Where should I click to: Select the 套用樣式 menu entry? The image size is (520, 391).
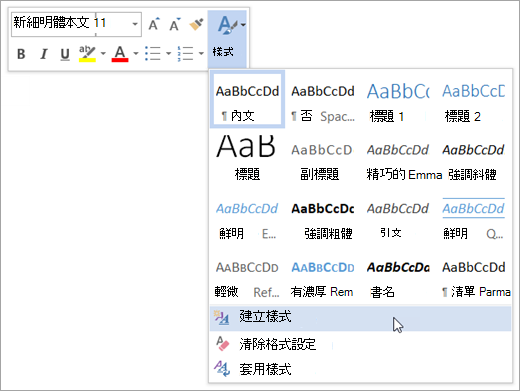[x=360, y=369]
